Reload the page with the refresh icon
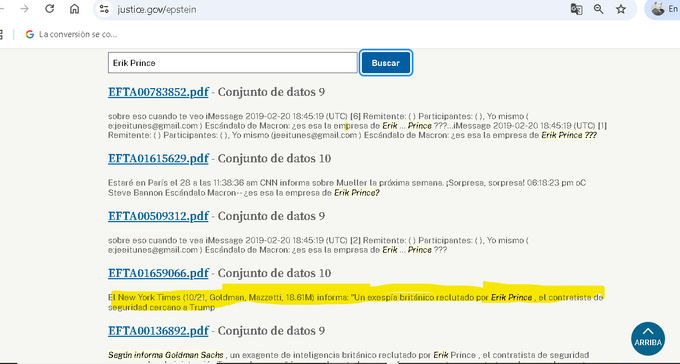680x364 pixels. point(49,9)
